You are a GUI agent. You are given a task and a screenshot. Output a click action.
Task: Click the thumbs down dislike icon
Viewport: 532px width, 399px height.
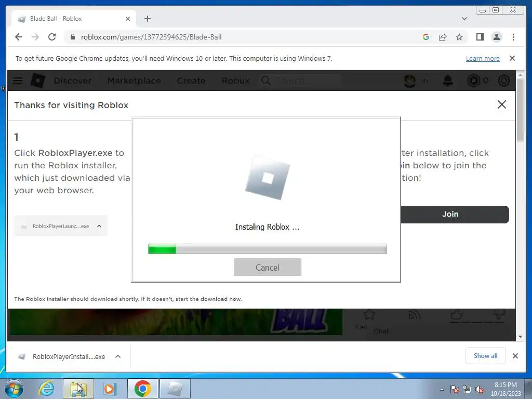click(499, 314)
